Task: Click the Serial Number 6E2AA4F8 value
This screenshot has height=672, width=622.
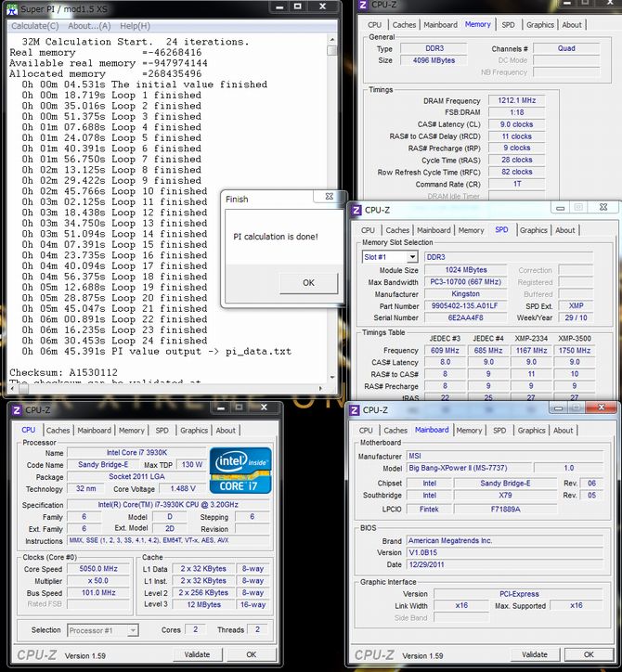Action: coord(465,317)
